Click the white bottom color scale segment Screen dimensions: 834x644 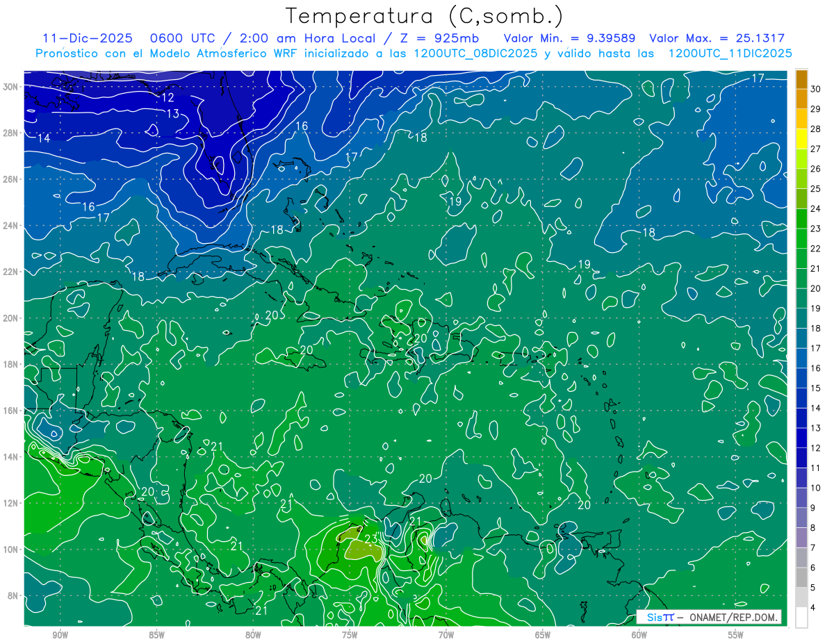point(801,617)
